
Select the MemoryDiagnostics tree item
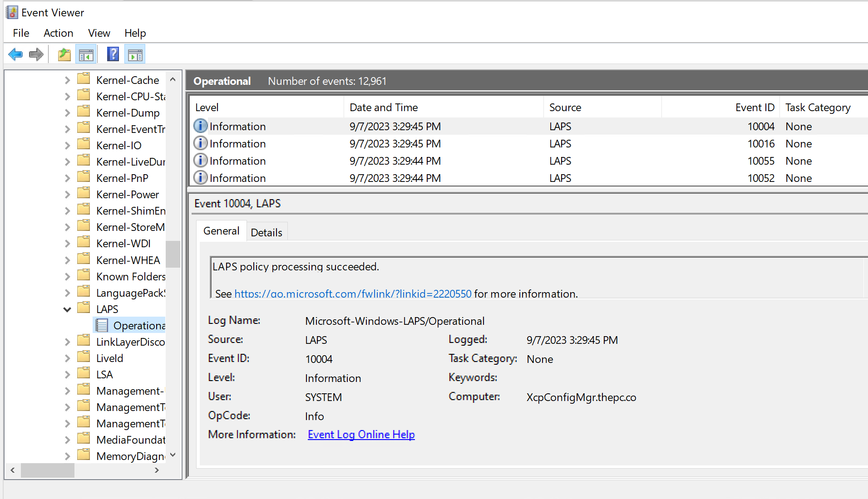(131, 456)
